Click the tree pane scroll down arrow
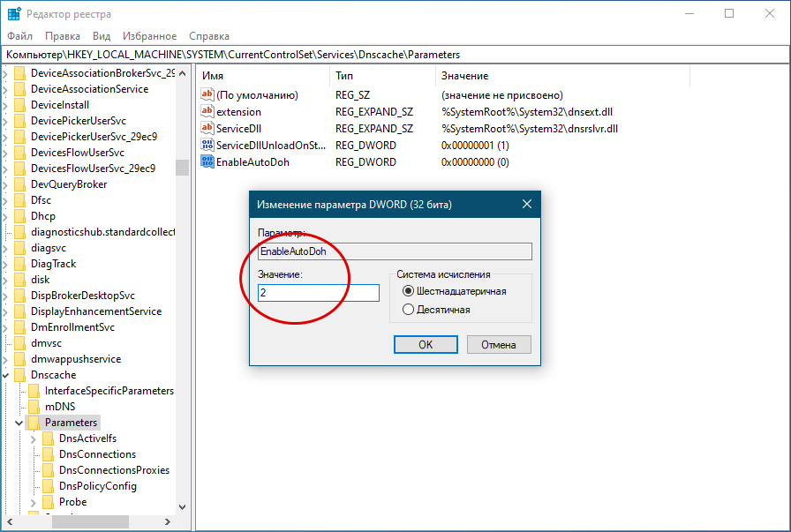The width and height of the screenshot is (791, 532). 183,506
